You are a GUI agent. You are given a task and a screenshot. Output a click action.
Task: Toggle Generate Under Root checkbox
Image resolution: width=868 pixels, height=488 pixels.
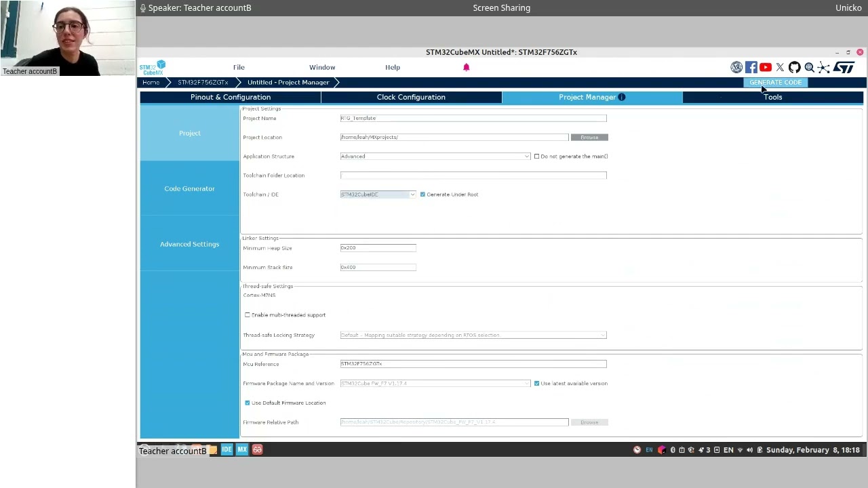point(422,195)
